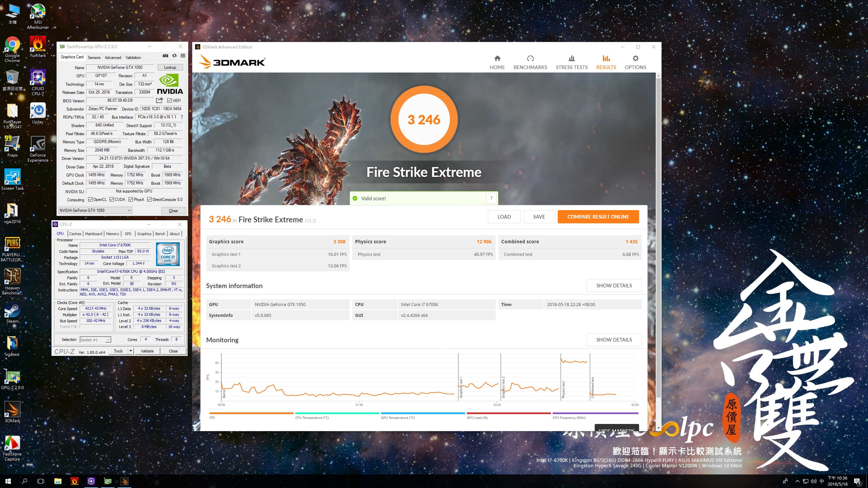Click the Physics test chart marker
Image resolution: width=868 pixels, height=488 pixels.
click(563, 389)
